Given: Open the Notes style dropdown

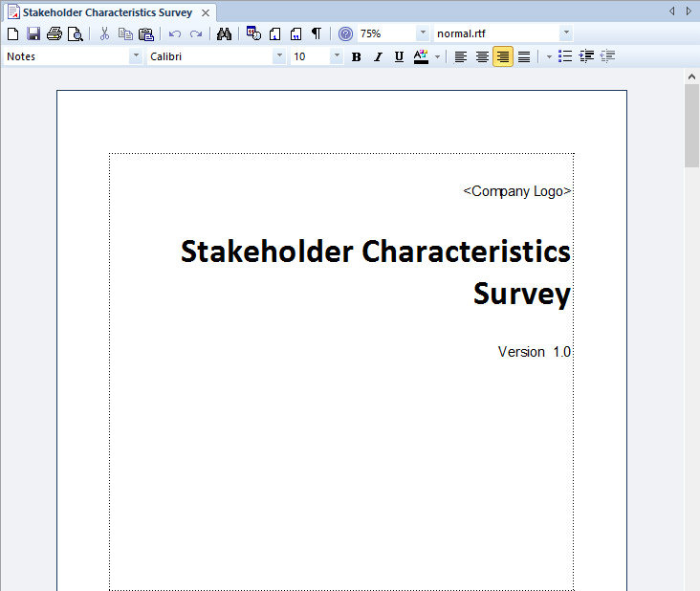Looking at the screenshot, I should pyautogui.click(x=135, y=56).
